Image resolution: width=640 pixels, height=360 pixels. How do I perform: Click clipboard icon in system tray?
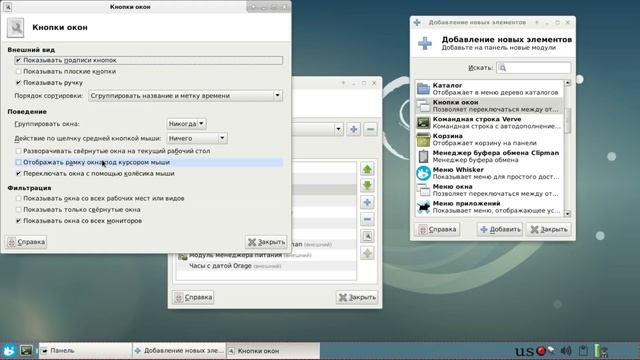583,351
